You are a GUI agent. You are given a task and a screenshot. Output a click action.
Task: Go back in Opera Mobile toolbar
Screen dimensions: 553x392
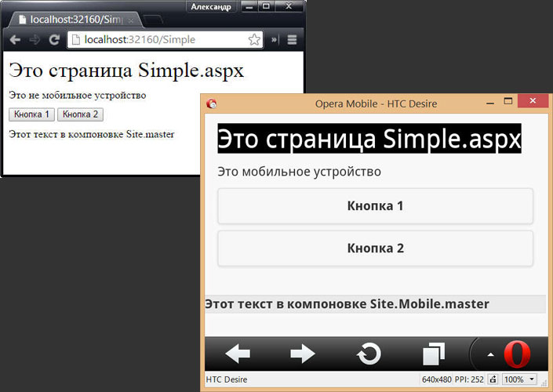pos(238,354)
